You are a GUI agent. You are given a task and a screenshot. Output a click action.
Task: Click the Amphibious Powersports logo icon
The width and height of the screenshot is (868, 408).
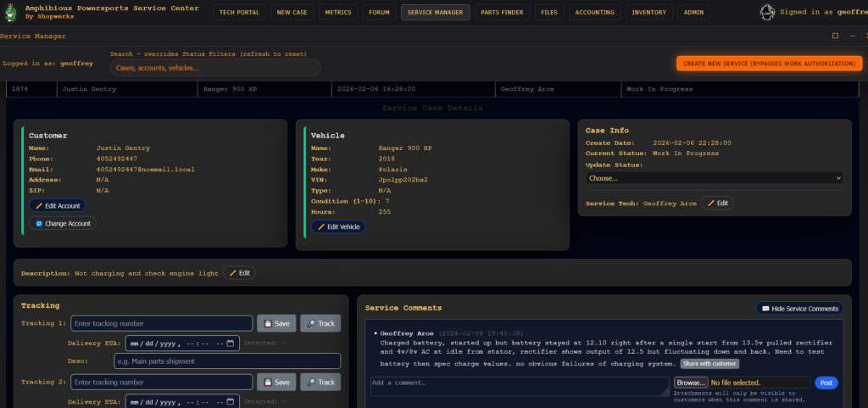(x=10, y=11)
